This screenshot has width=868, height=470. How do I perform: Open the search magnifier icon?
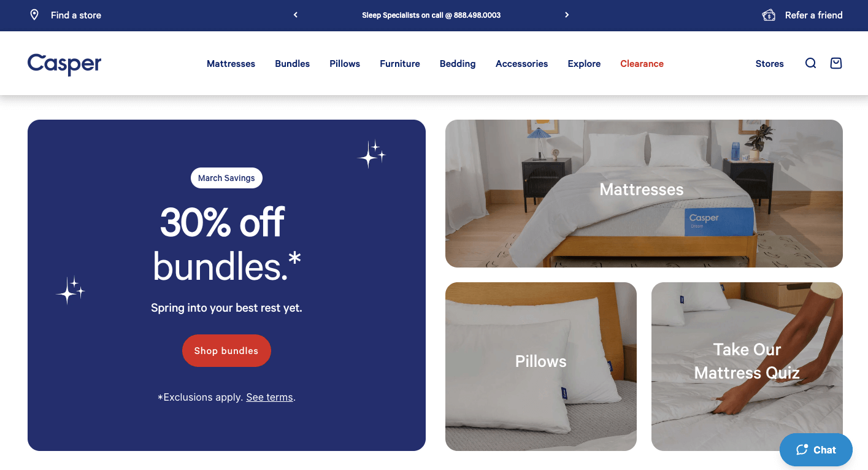point(810,63)
